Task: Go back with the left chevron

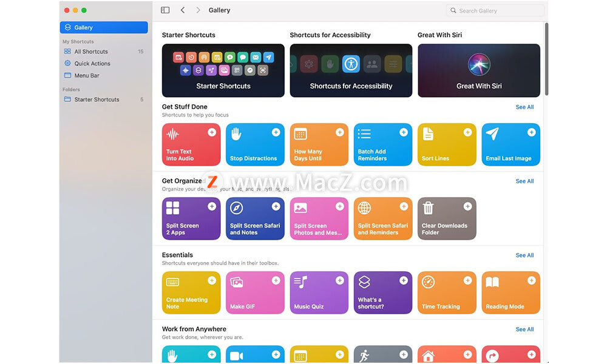Action: 183,10
